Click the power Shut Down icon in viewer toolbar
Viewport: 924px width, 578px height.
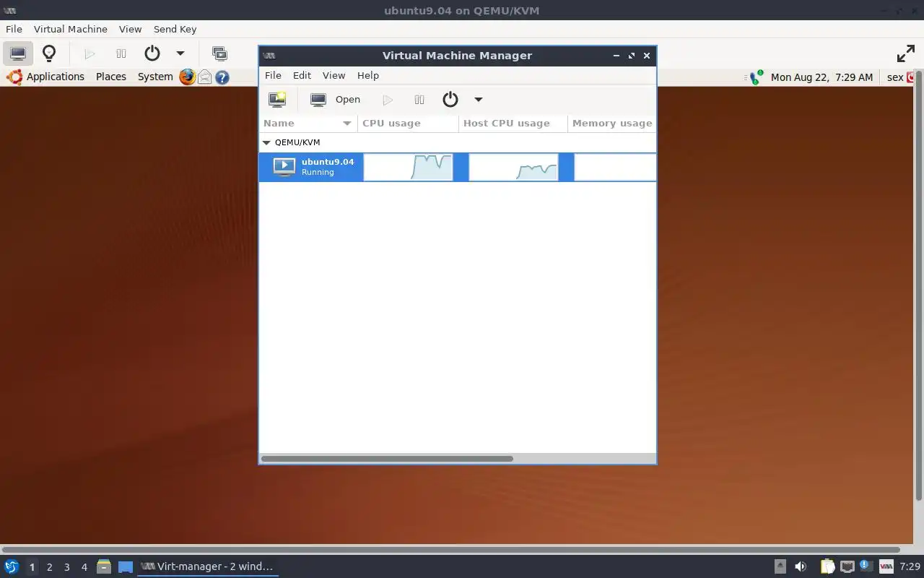152,53
